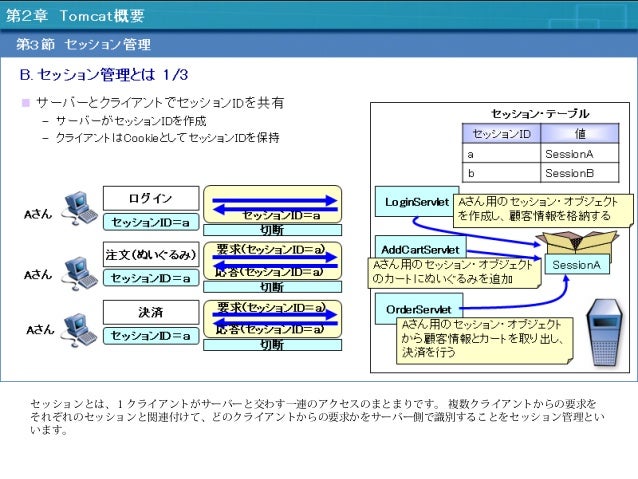The width and height of the screenshot is (638, 479).
Task: Click the Aさん label in the ログイン row
Action: (38, 214)
